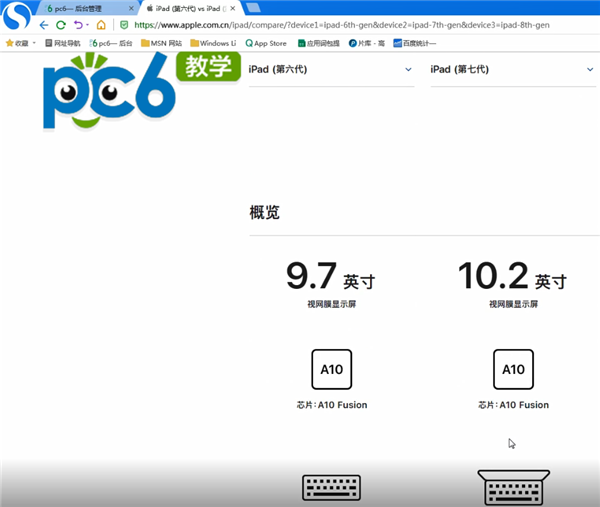600x507 pixels.
Task: Open the 网址导航 bookmark
Action: [x=63, y=43]
